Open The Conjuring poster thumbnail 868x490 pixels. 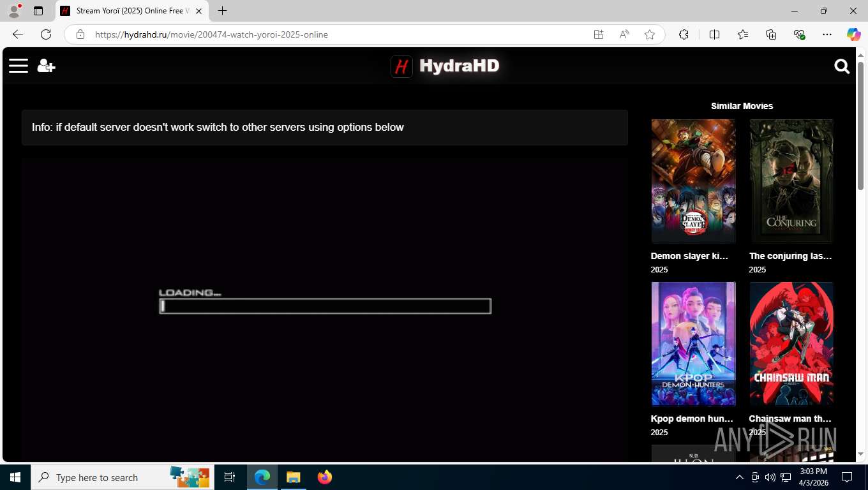791,181
